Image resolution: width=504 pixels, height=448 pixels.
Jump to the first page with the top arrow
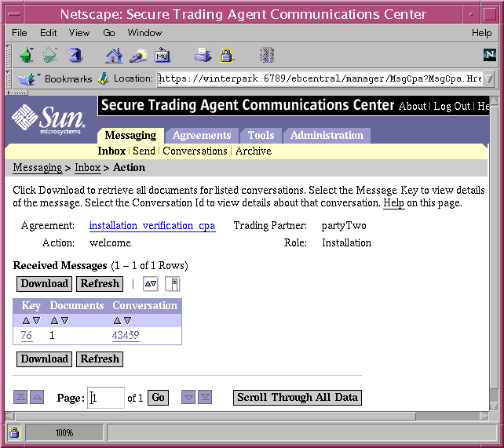tap(20, 397)
